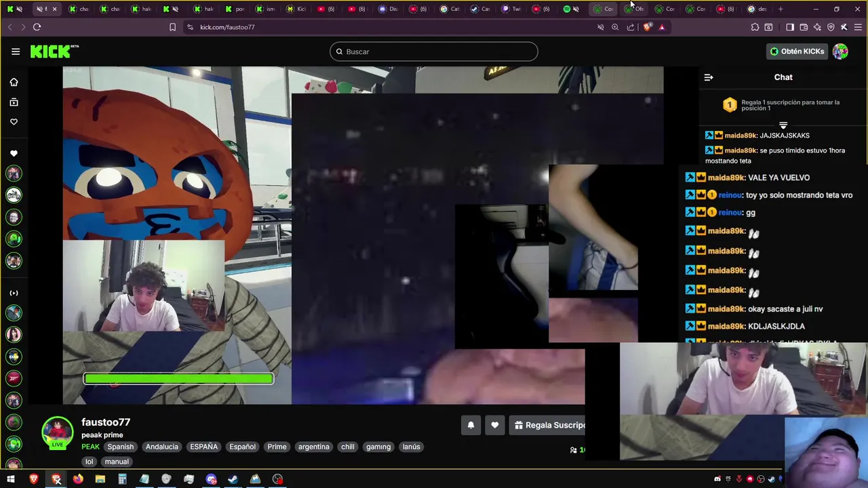Open the user profile avatar menu

pyautogui.click(x=840, y=52)
